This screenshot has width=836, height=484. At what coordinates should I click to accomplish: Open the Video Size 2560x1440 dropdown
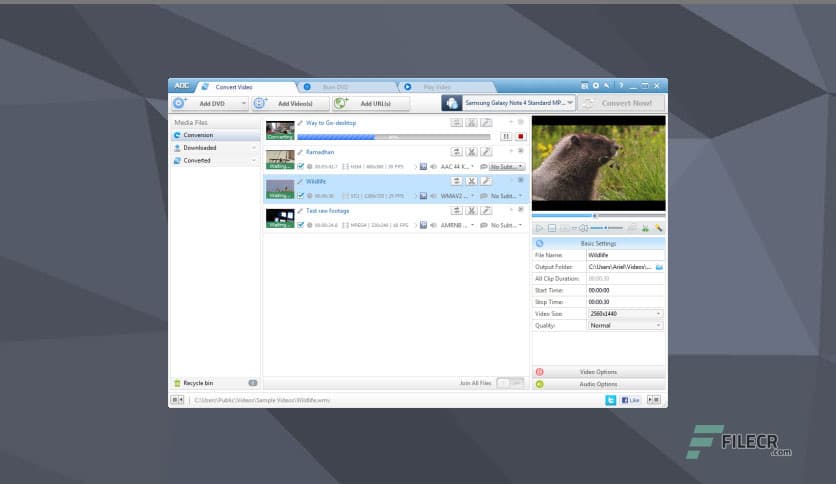[625, 314]
